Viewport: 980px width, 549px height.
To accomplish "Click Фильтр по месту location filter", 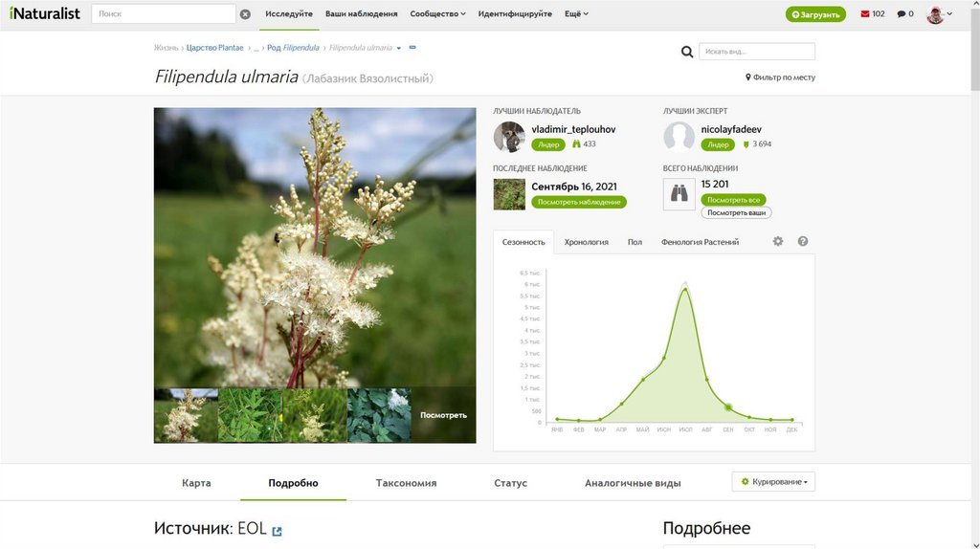I will pyautogui.click(x=780, y=77).
